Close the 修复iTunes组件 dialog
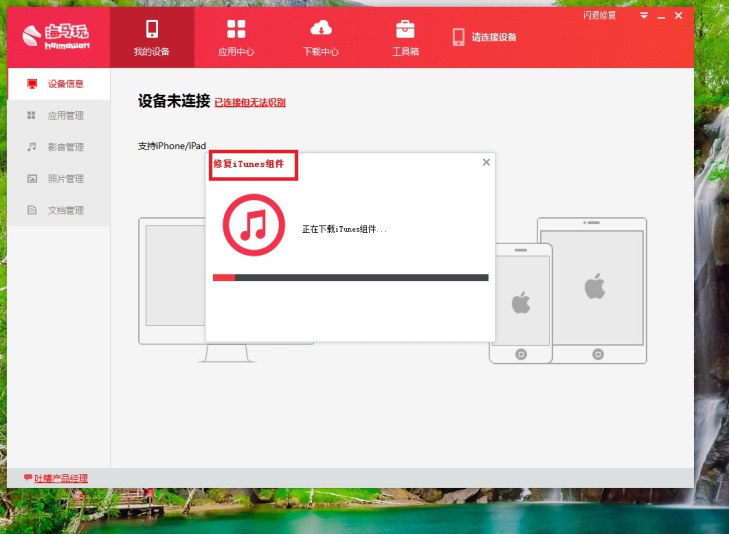 point(486,162)
